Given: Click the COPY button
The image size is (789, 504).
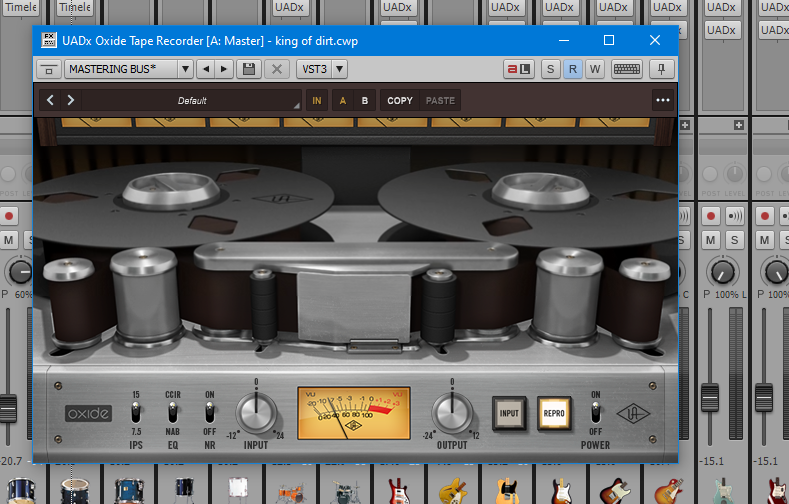Looking at the screenshot, I should [x=400, y=100].
